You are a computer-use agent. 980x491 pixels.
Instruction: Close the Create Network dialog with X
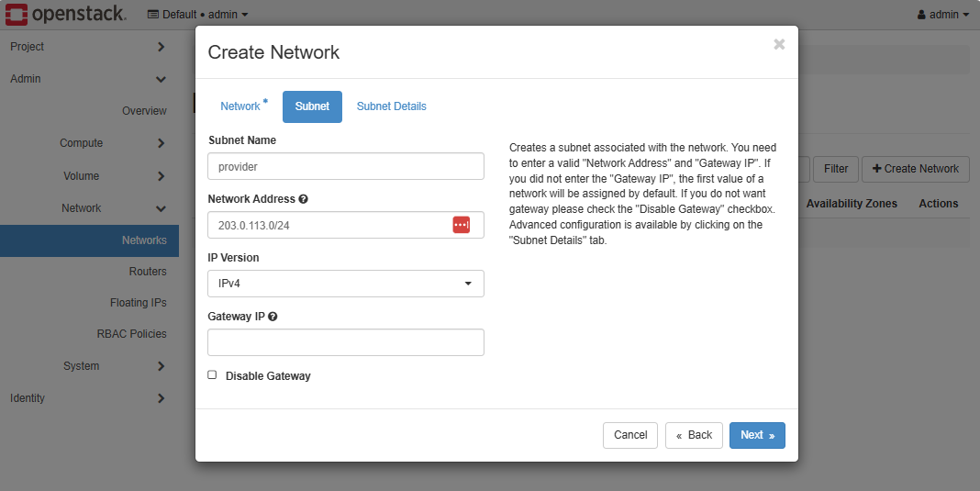pyautogui.click(x=779, y=44)
